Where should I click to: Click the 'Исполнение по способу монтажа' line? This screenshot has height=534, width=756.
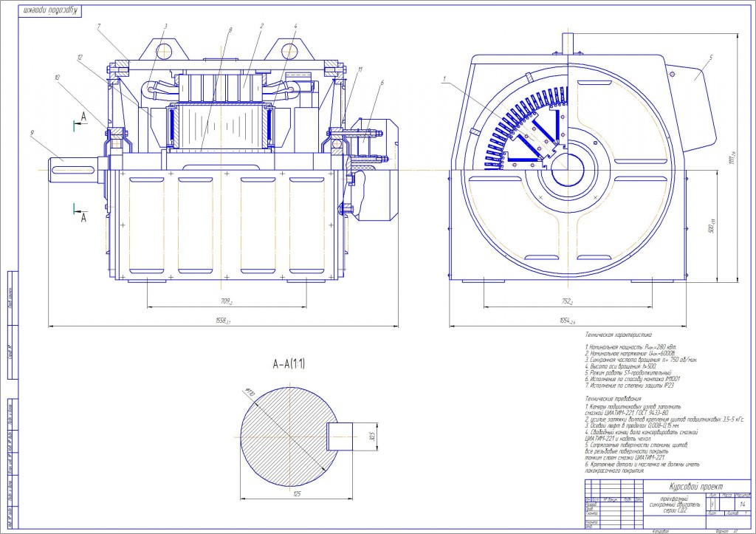(633, 379)
